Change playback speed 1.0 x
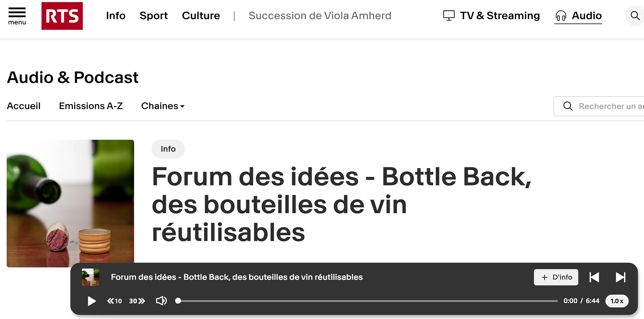The height and width of the screenshot is (319, 644). click(617, 301)
